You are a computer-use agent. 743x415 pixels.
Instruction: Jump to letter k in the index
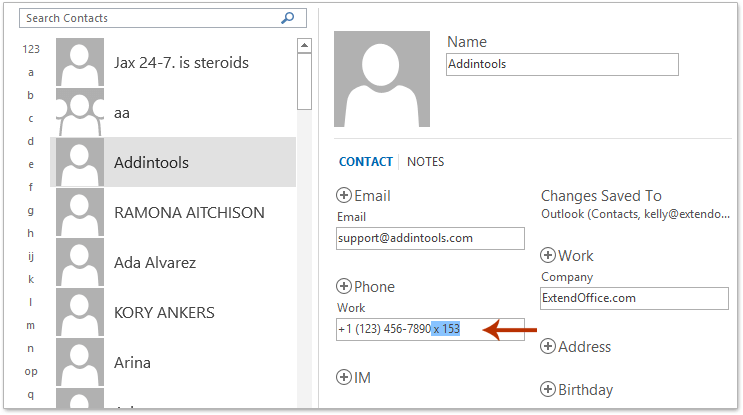[x=31, y=279]
